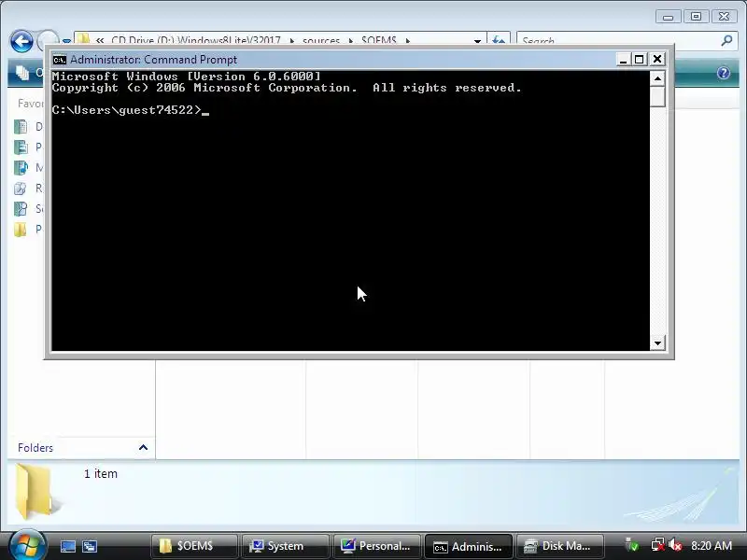Click the 'sources' breadcrumb in address bar

[x=321, y=41]
